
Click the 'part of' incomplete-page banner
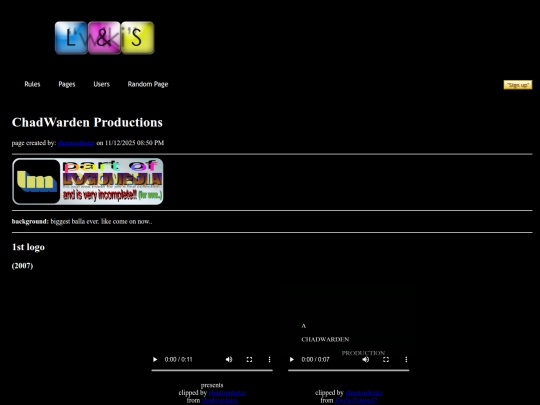click(88, 181)
